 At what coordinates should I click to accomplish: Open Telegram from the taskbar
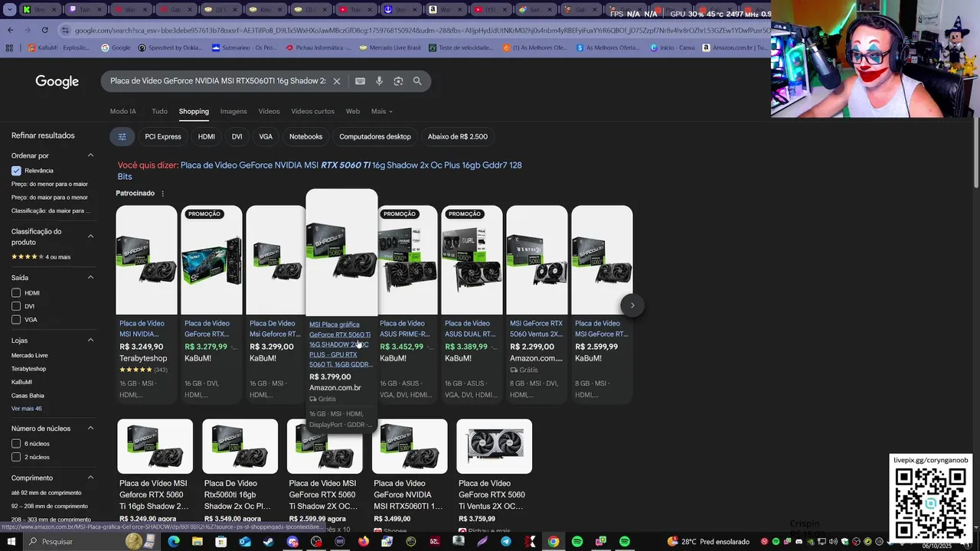click(506, 542)
